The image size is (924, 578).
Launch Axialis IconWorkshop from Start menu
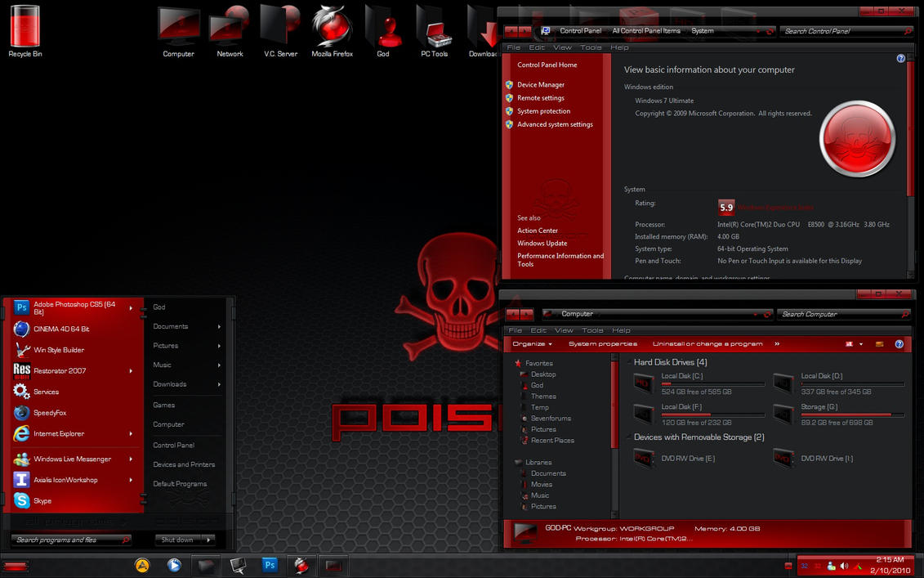tap(74, 480)
